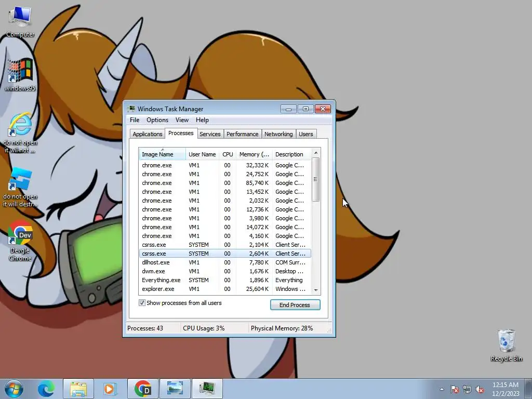Screen dimensions: 532x399
Task: Switch to the Users tab
Action: (x=305, y=134)
